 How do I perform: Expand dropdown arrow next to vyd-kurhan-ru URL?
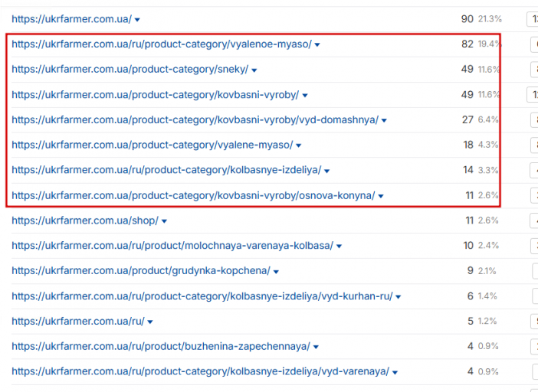pyautogui.click(x=399, y=297)
